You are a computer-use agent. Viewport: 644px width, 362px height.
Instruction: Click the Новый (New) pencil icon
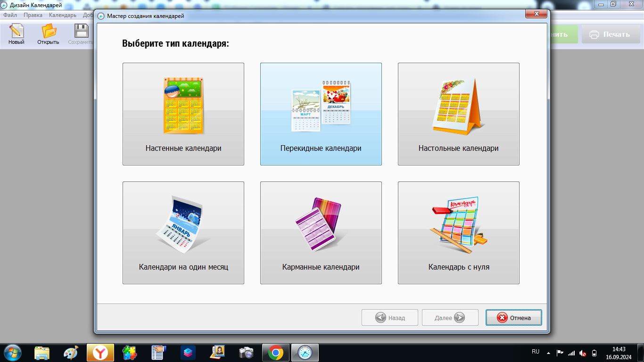point(16,34)
